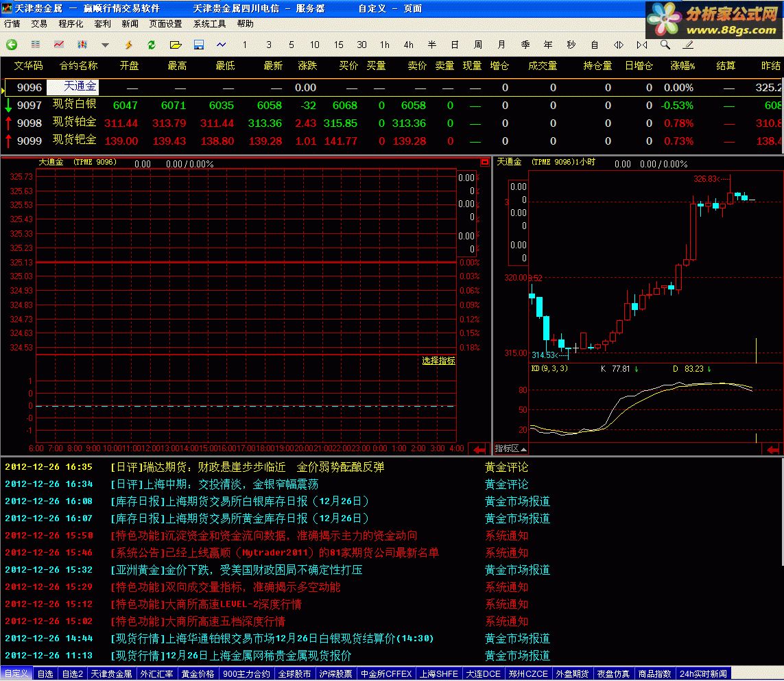The height and width of the screenshot is (681, 784).
Task: Open news 瑞达期货：财政悬崖步步临近
Action: (x=247, y=467)
